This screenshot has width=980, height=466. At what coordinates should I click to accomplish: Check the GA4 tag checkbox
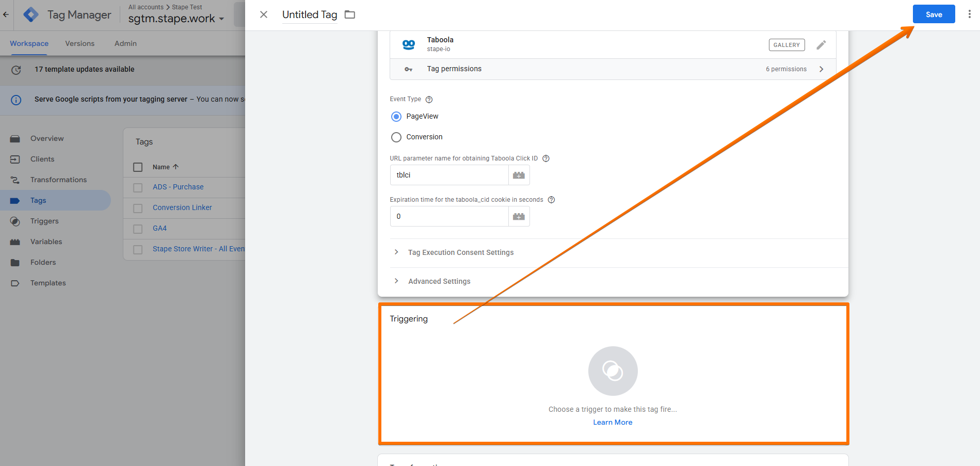pos(138,229)
